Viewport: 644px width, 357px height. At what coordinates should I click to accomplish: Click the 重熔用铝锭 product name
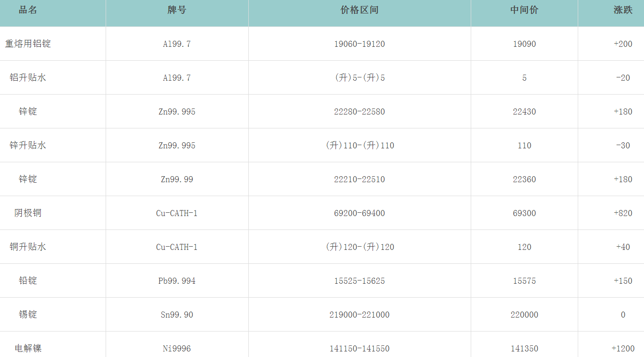(x=28, y=44)
